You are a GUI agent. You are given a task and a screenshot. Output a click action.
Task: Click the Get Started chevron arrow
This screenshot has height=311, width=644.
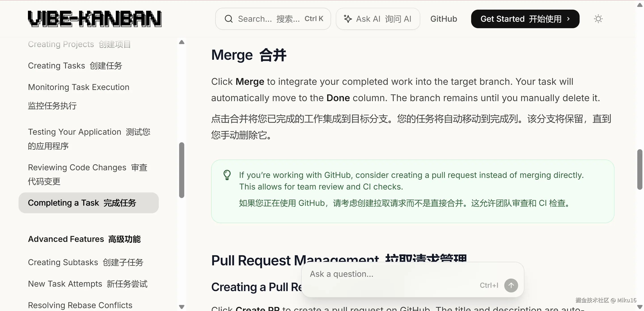click(x=568, y=19)
